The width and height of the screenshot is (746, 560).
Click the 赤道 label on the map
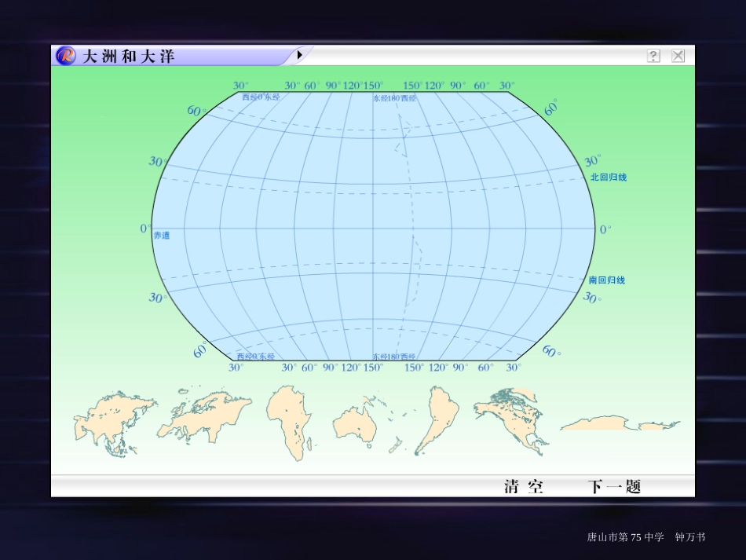pyautogui.click(x=161, y=236)
